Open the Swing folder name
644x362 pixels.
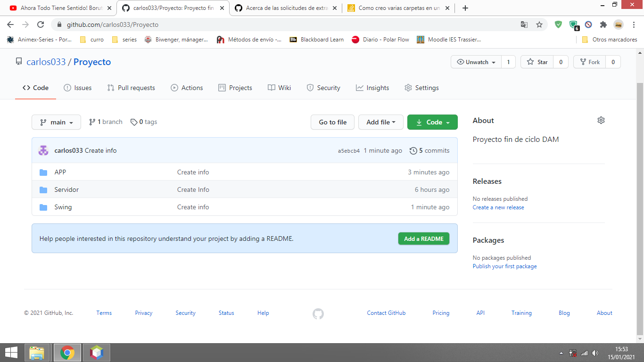point(63,207)
